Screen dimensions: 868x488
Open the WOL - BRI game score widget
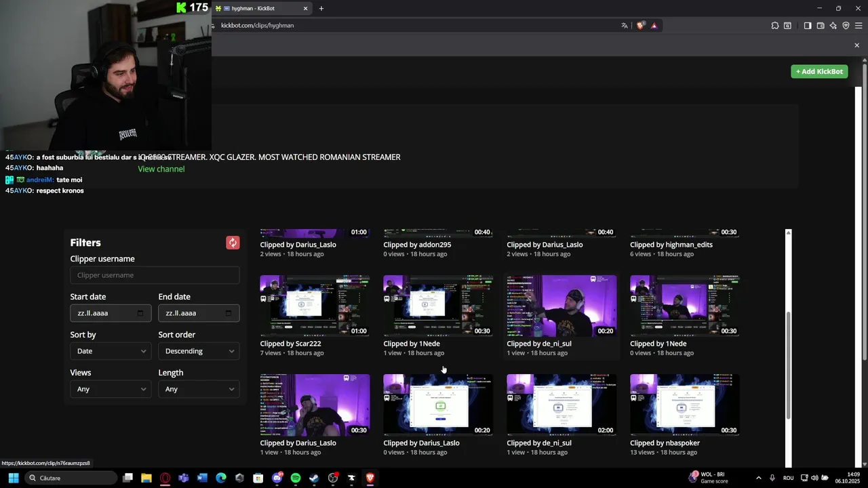tap(707, 478)
